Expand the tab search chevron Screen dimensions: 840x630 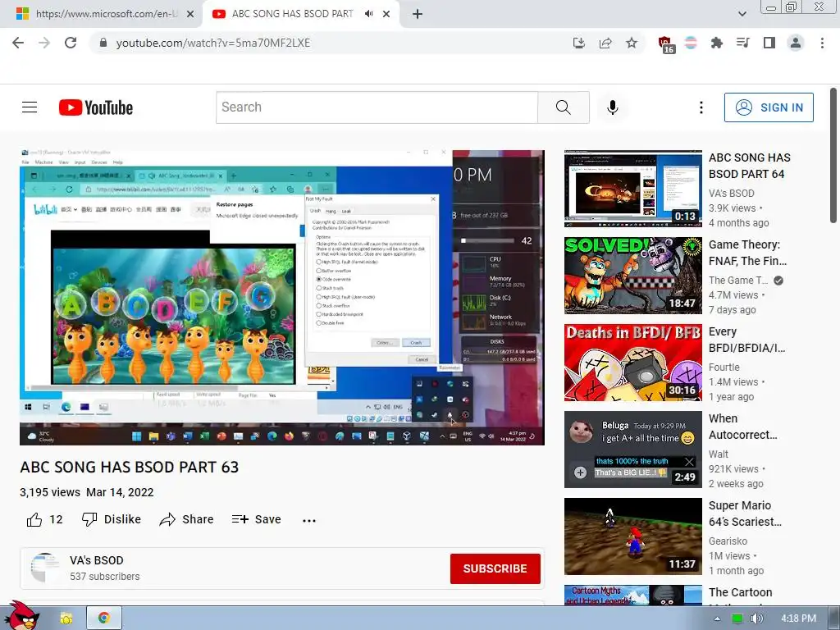click(742, 14)
